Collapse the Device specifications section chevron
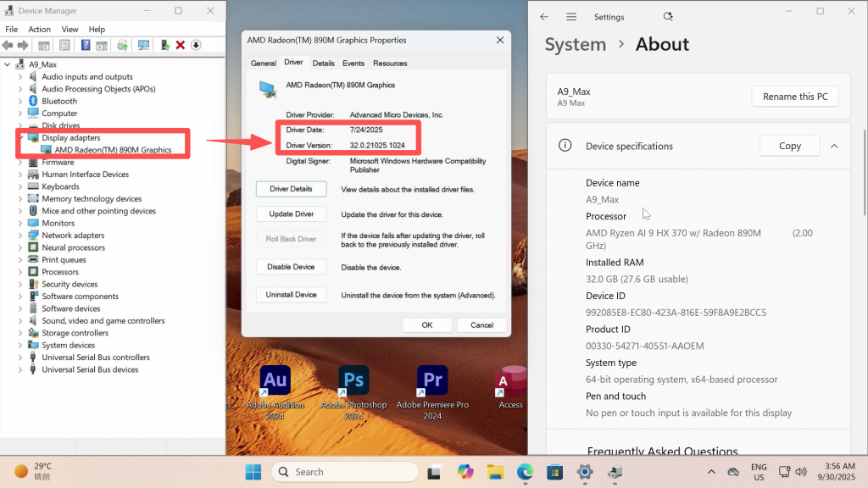This screenshot has height=488, width=868. 834,146
